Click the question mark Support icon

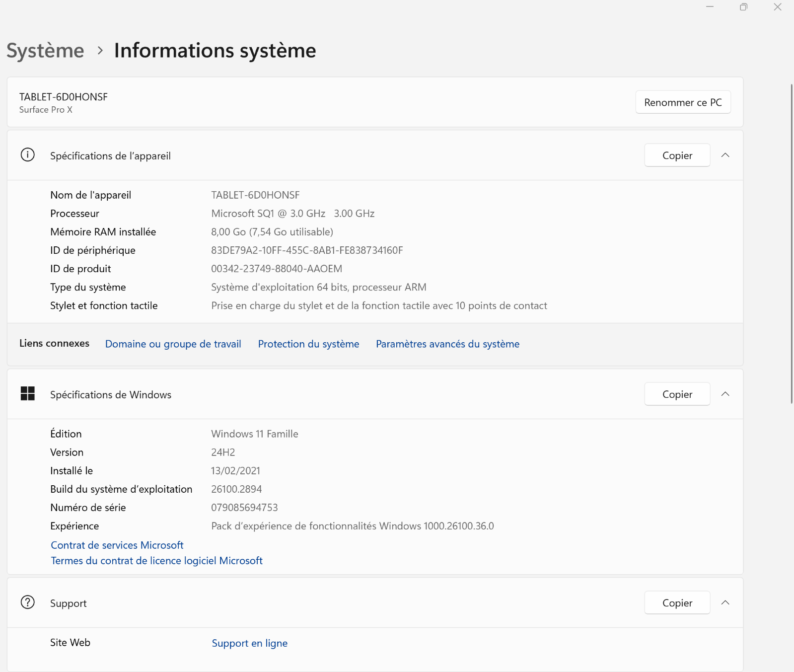click(x=28, y=602)
